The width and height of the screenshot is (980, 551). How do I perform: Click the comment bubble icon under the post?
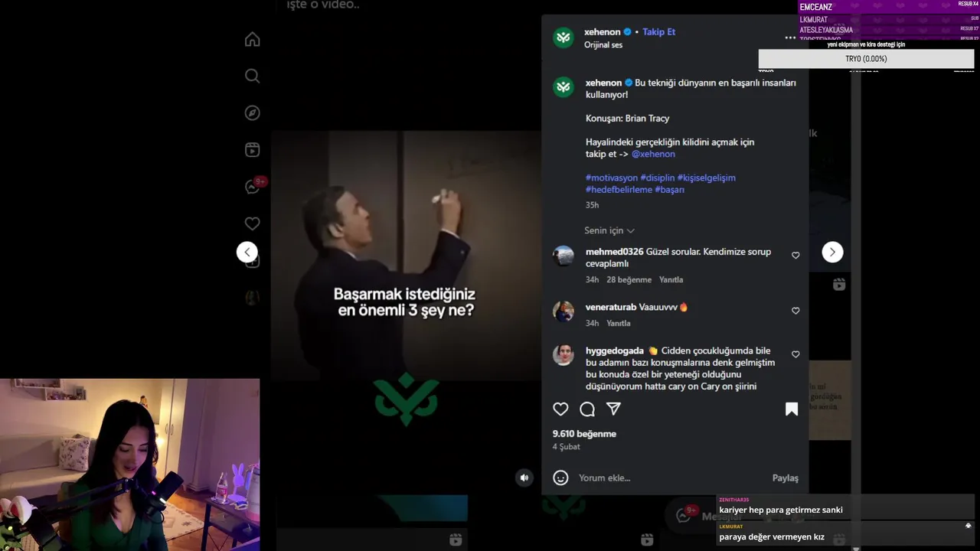click(x=587, y=409)
